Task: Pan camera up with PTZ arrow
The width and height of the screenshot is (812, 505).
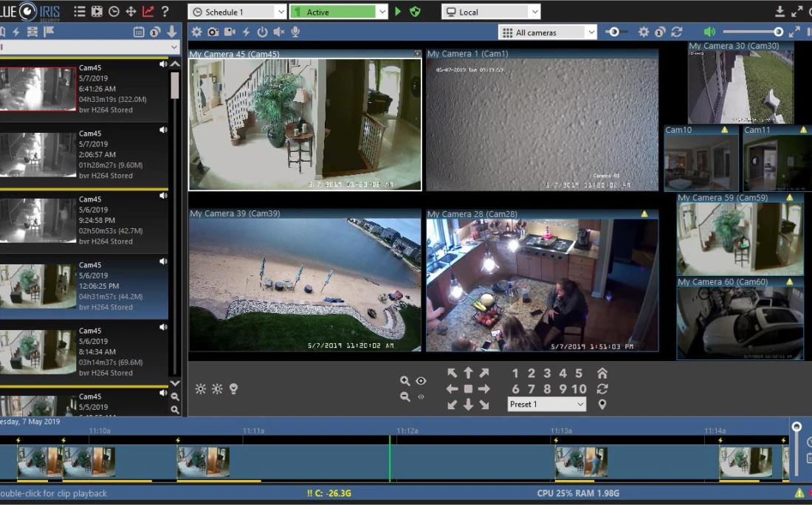Action: coord(468,374)
